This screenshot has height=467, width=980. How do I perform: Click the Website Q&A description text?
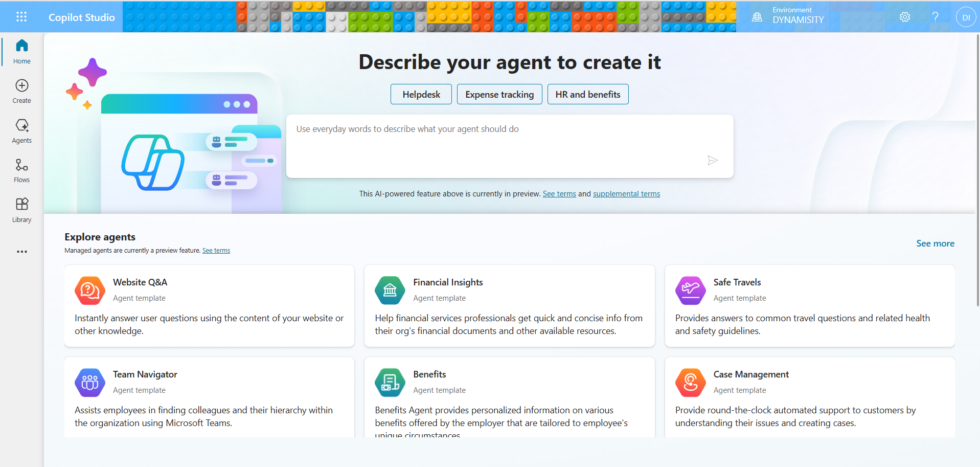(x=209, y=324)
